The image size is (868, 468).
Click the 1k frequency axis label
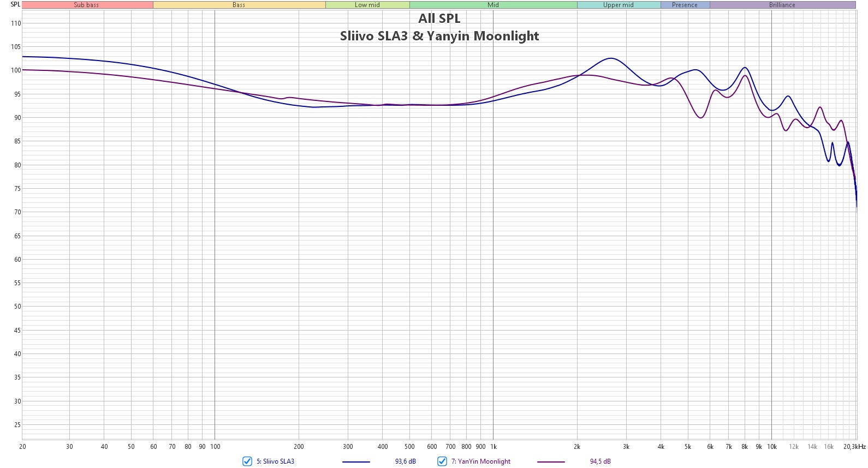494,447
